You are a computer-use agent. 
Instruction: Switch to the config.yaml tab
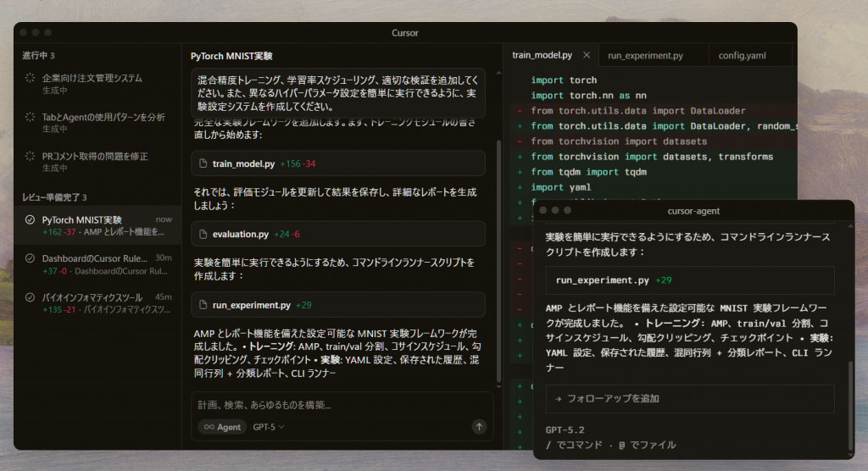coord(742,56)
